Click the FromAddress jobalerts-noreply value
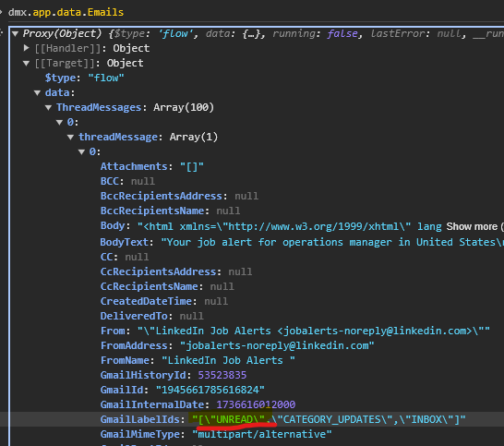The image size is (504, 446). point(277,345)
